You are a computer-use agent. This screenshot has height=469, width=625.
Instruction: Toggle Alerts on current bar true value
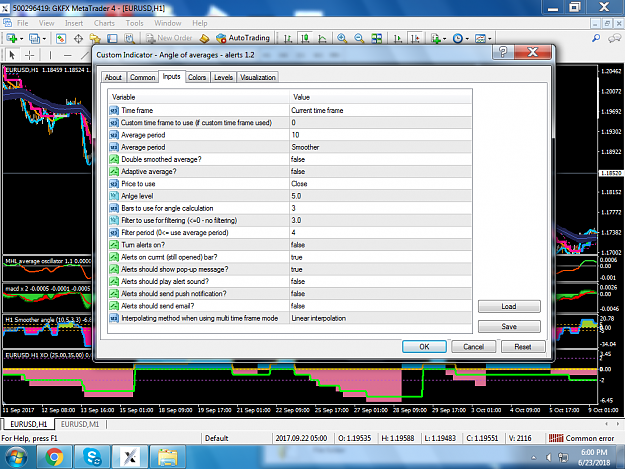[381, 257]
